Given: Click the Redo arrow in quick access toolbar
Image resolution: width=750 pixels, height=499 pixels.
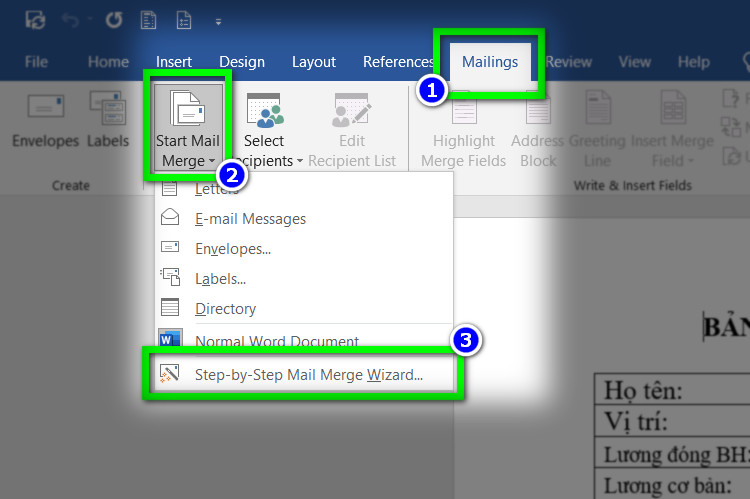Looking at the screenshot, I should [x=113, y=19].
